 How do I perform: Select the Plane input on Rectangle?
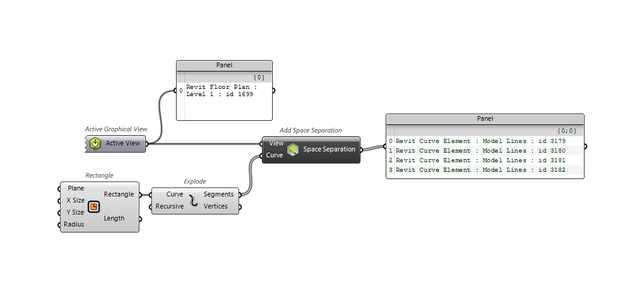click(76, 188)
